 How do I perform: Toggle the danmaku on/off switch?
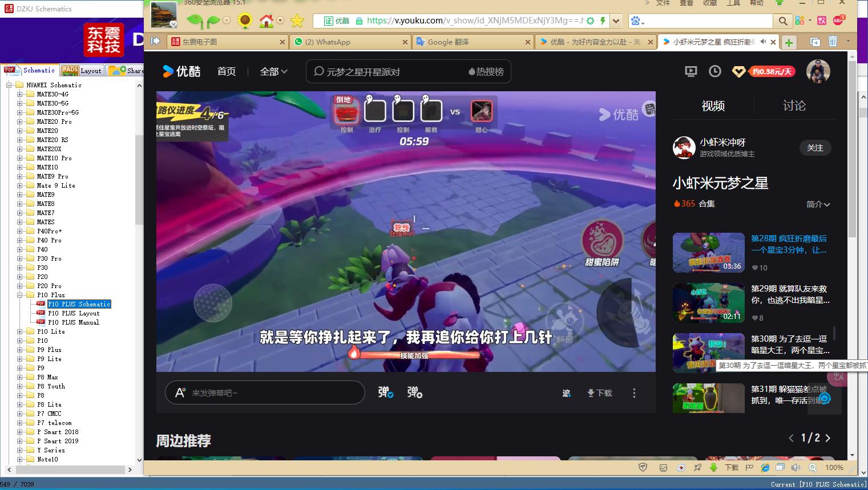[x=385, y=392]
